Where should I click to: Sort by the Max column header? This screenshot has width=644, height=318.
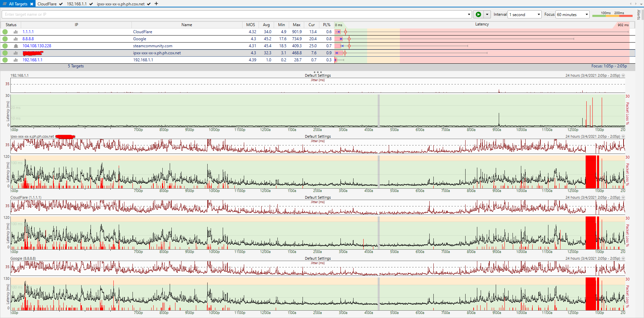tap(297, 25)
